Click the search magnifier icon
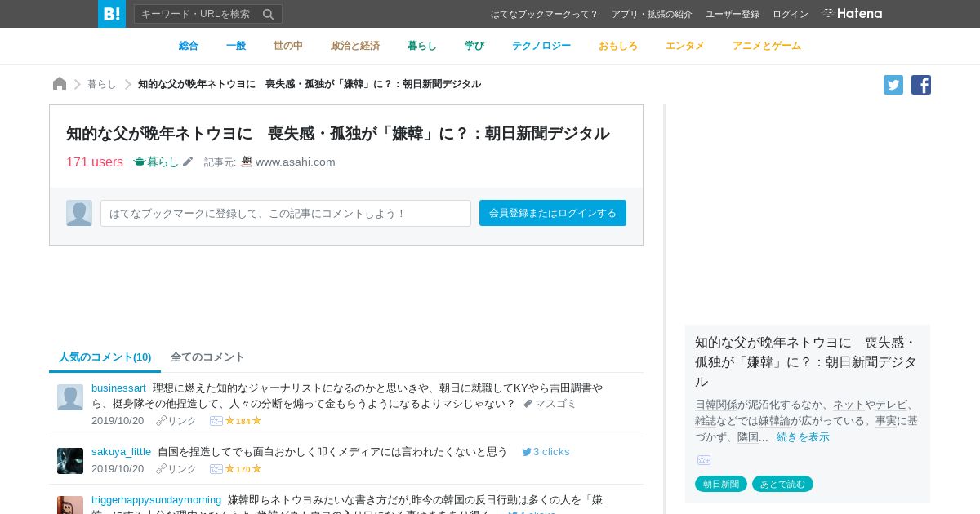 (x=269, y=14)
